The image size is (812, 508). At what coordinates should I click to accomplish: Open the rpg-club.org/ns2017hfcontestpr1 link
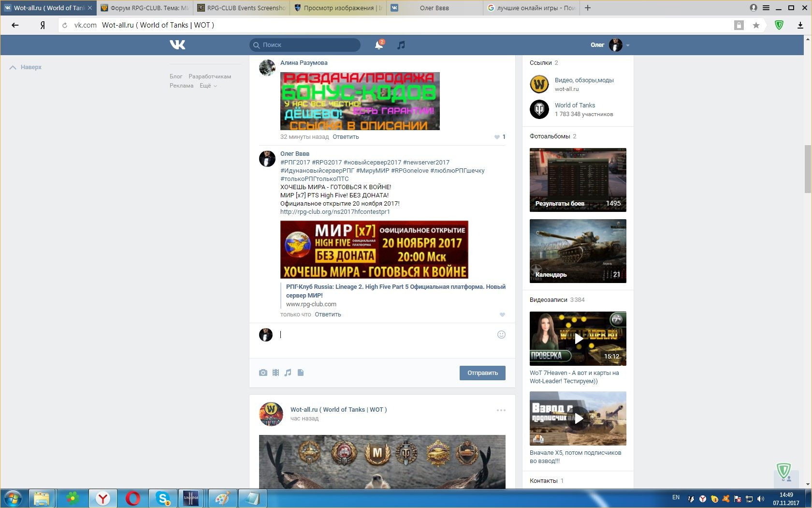click(x=335, y=212)
